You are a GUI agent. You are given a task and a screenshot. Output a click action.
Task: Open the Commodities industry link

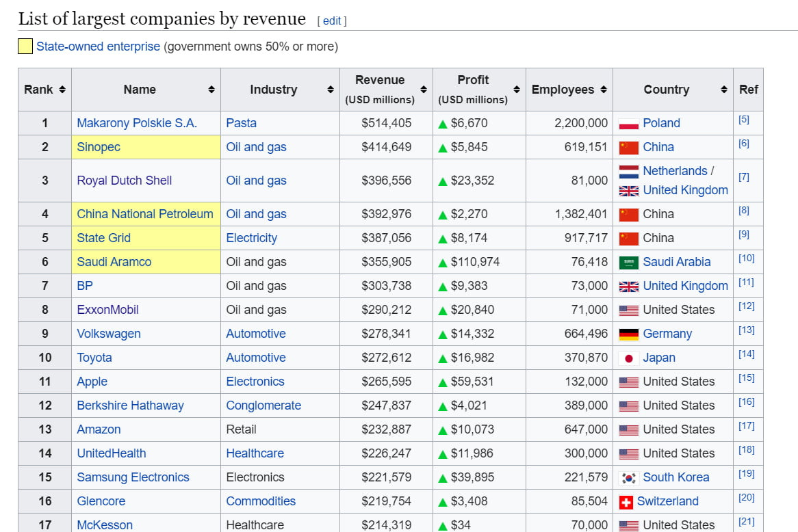point(261,501)
